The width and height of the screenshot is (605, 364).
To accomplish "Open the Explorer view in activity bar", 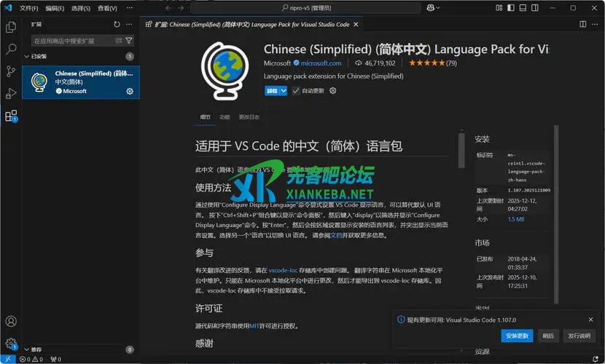I will click(11, 27).
